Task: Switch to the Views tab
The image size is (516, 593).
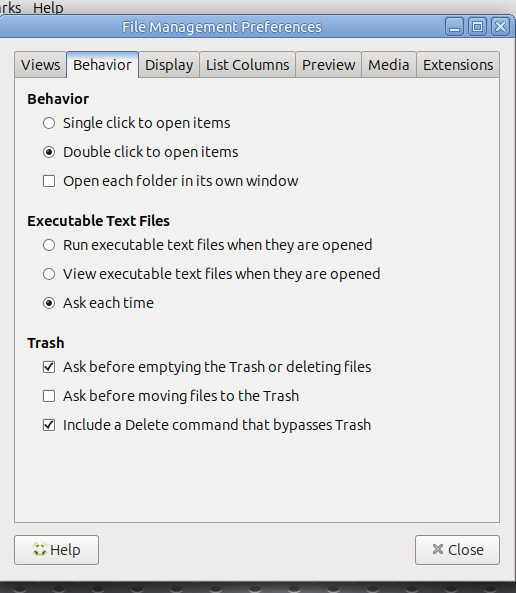Action: pyautogui.click(x=40, y=65)
